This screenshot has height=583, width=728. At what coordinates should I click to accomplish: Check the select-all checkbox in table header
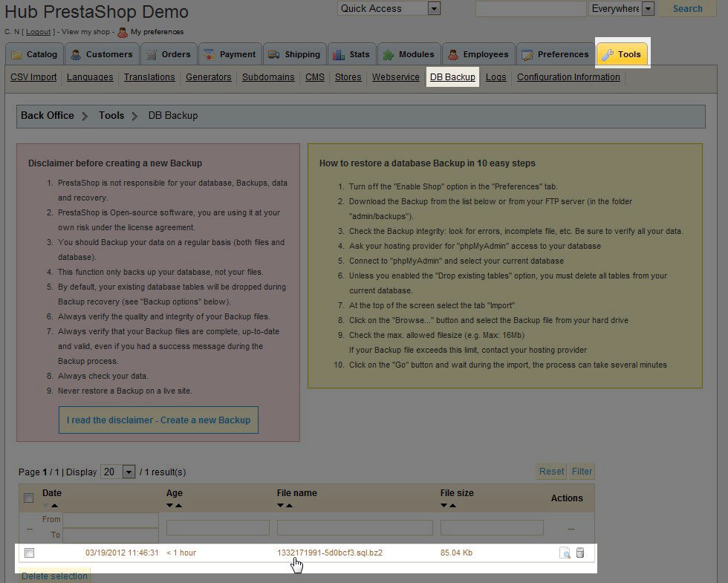pos(29,498)
